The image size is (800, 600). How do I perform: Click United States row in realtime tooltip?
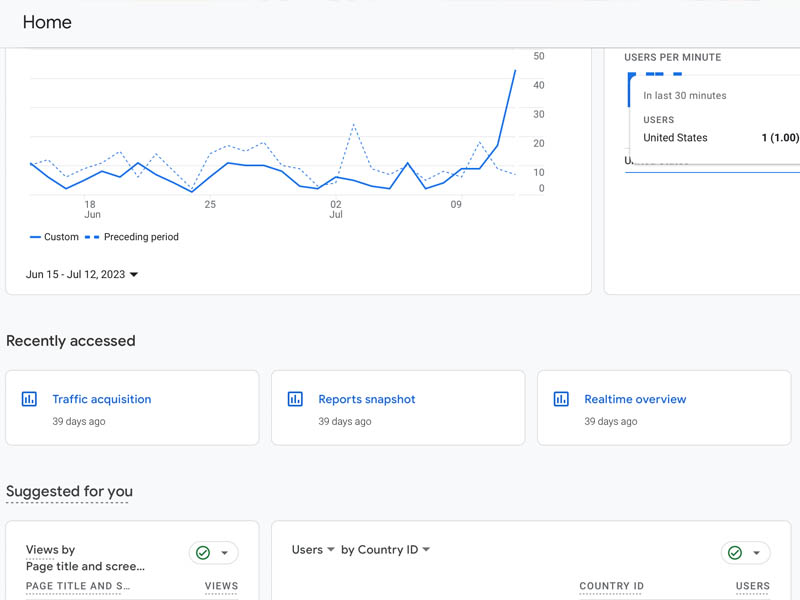(x=720, y=138)
